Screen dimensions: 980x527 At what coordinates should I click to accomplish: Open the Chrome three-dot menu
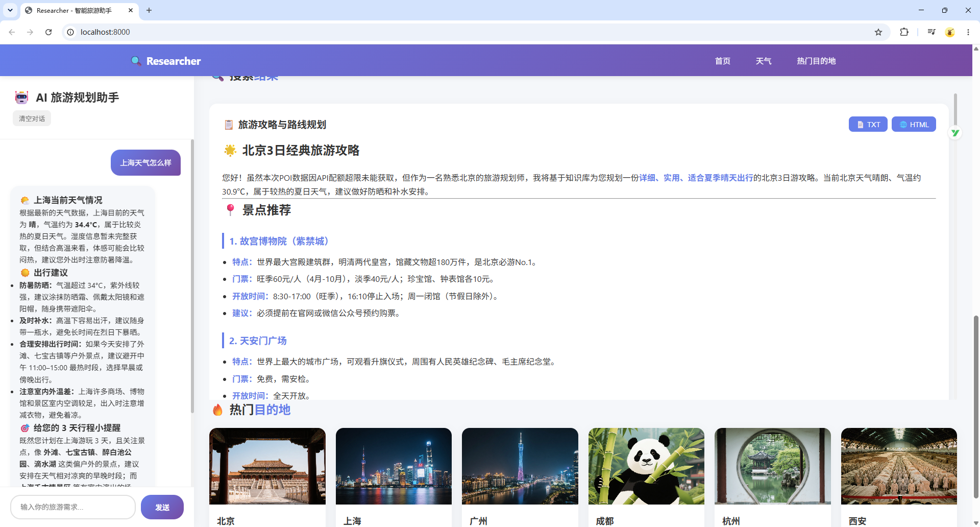tap(968, 32)
